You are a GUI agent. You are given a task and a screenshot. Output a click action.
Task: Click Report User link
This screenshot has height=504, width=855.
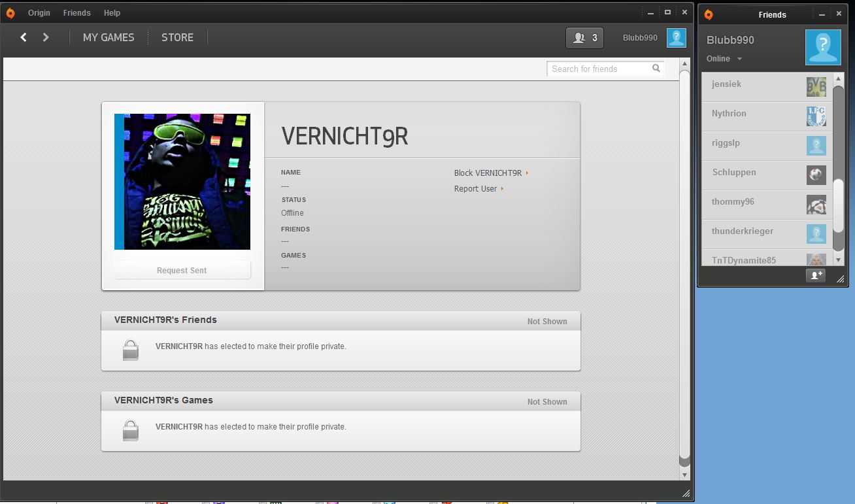tap(479, 189)
